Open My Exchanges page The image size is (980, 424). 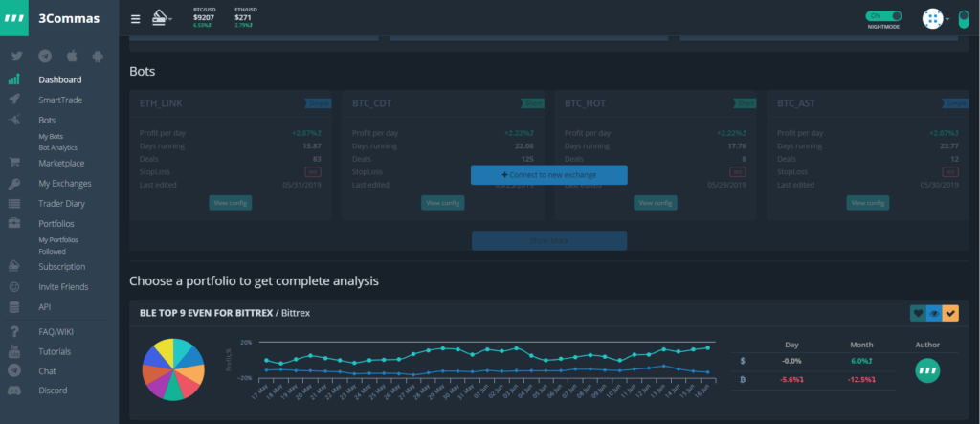click(65, 184)
